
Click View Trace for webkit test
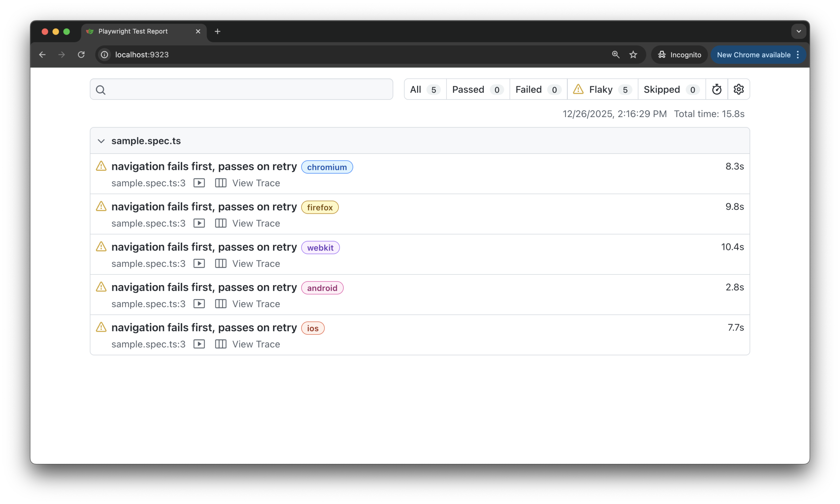(256, 264)
